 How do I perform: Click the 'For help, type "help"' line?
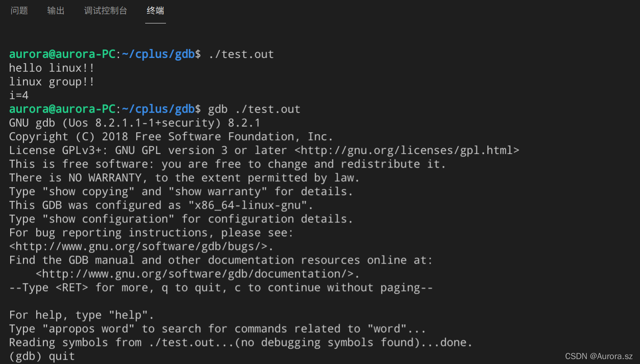81,315
